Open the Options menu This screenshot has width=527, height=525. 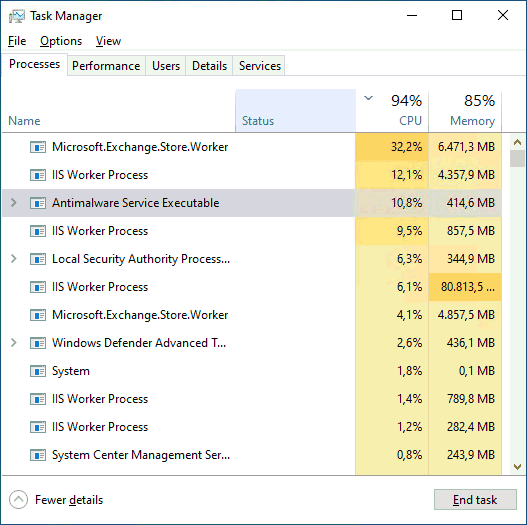pyautogui.click(x=61, y=41)
